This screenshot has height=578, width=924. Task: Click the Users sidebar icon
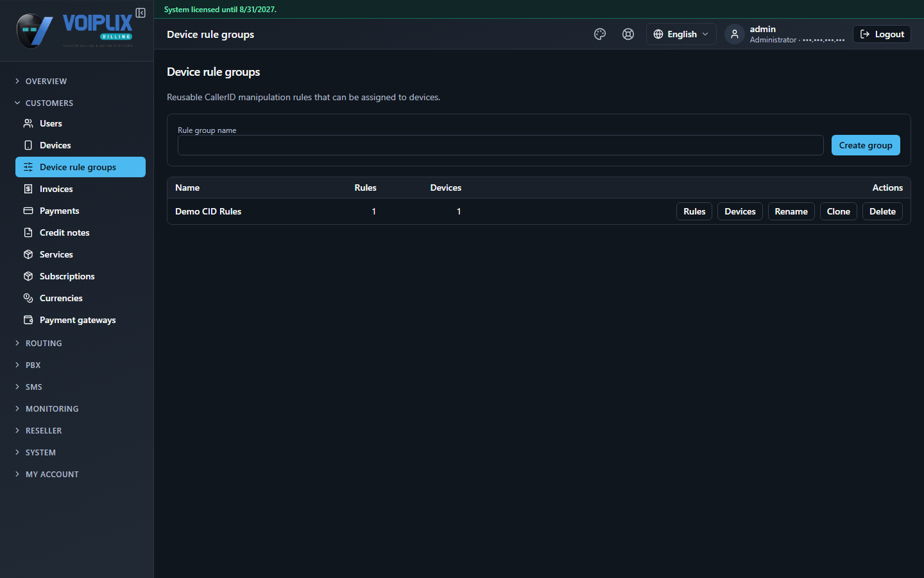point(28,123)
